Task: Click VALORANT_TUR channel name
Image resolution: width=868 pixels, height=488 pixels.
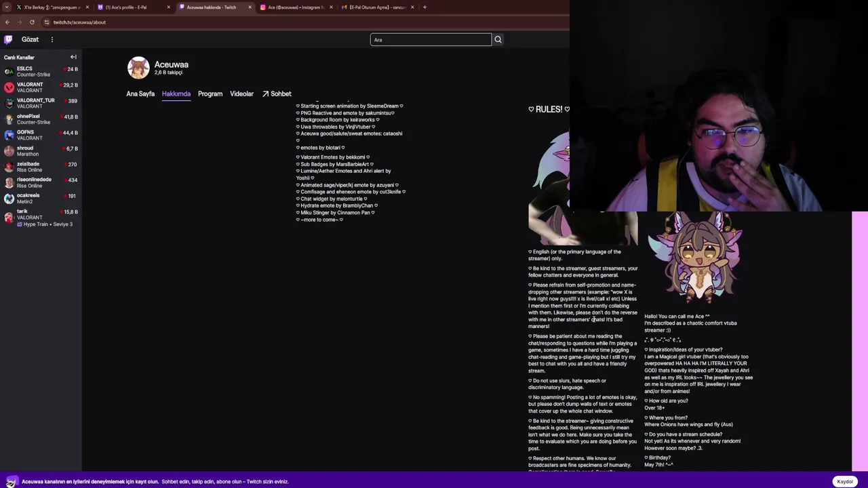Action: pos(36,100)
